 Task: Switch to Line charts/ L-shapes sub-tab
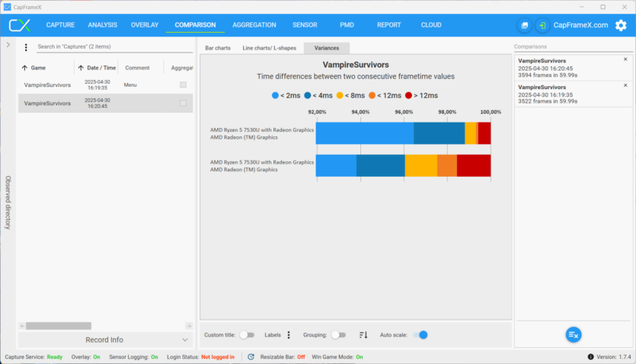pos(270,48)
